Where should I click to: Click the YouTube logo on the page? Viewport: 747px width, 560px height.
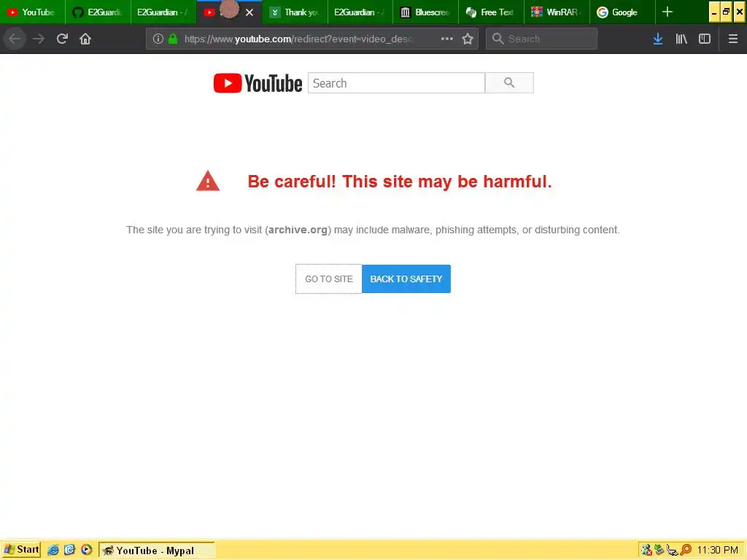pyautogui.click(x=258, y=83)
